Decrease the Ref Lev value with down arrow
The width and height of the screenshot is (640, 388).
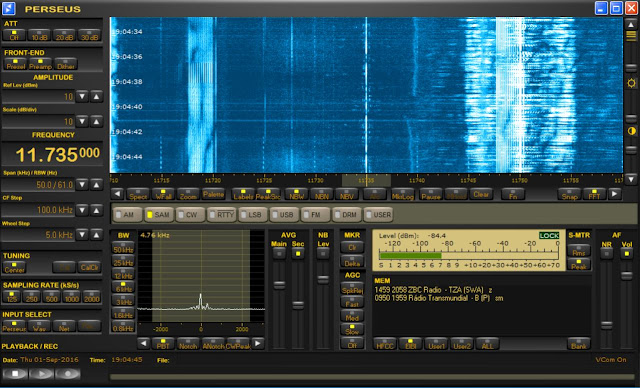coord(82,96)
